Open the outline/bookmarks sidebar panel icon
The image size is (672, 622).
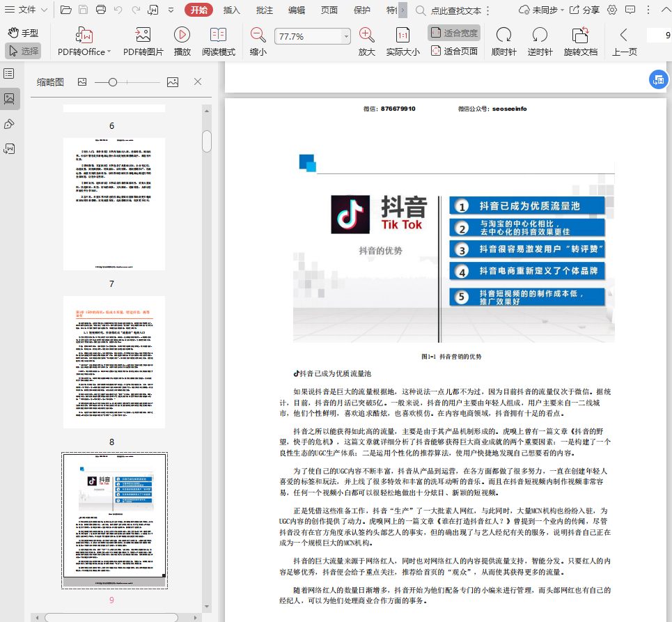[9, 73]
